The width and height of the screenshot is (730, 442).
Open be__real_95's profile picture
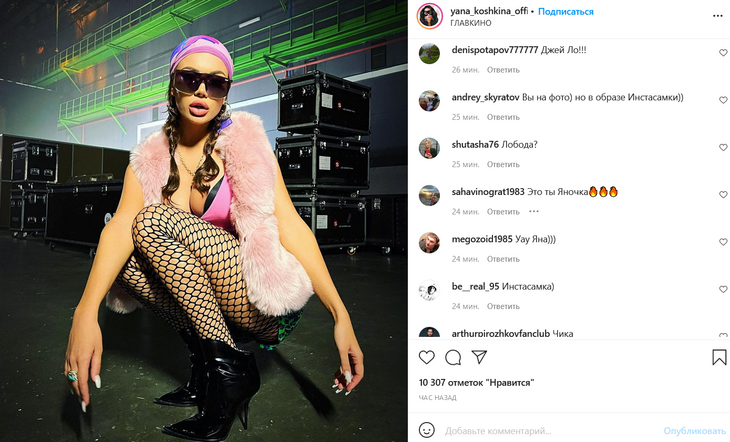point(429,290)
